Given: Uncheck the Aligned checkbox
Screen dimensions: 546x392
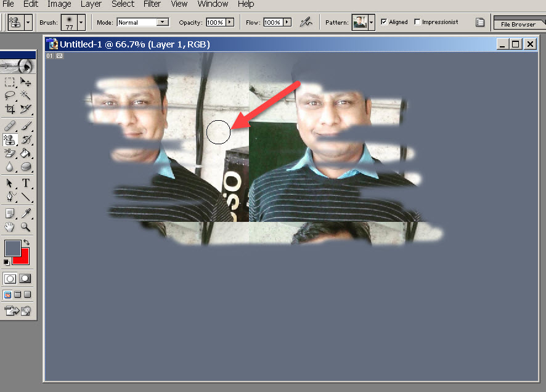Looking at the screenshot, I should tap(384, 22).
